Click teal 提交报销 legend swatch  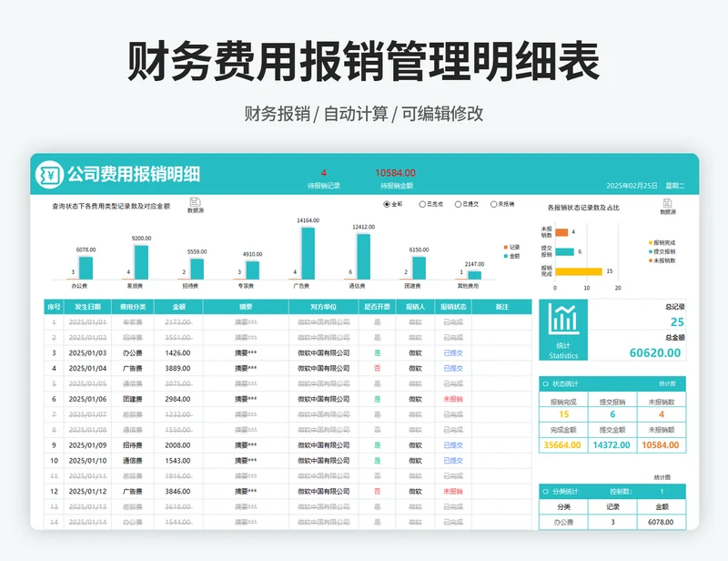(x=651, y=251)
